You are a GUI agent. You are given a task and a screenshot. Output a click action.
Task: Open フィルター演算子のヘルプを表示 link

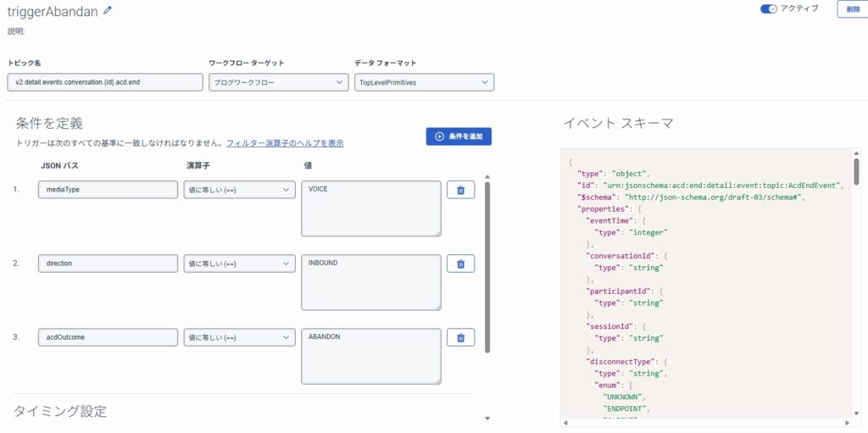click(285, 143)
